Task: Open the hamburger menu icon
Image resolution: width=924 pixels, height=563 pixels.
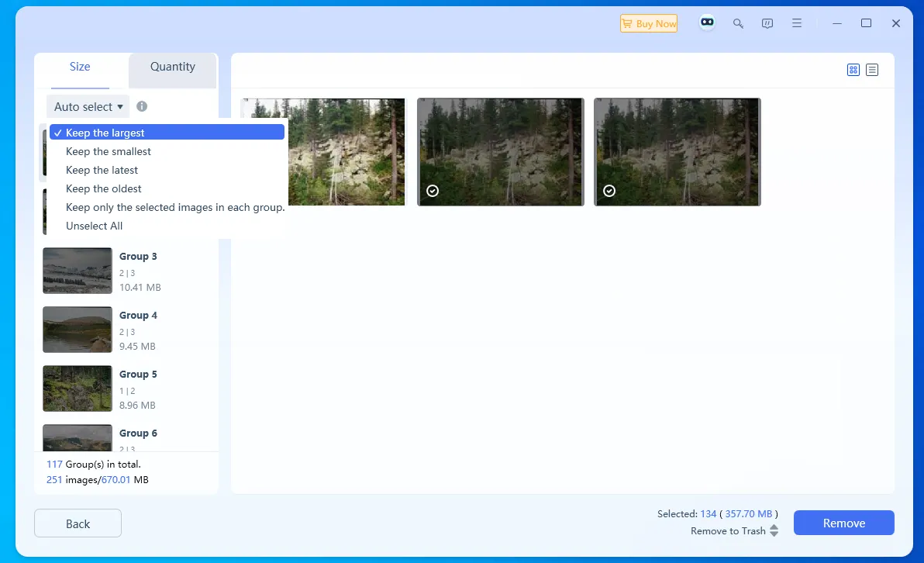Action: (797, 23)
